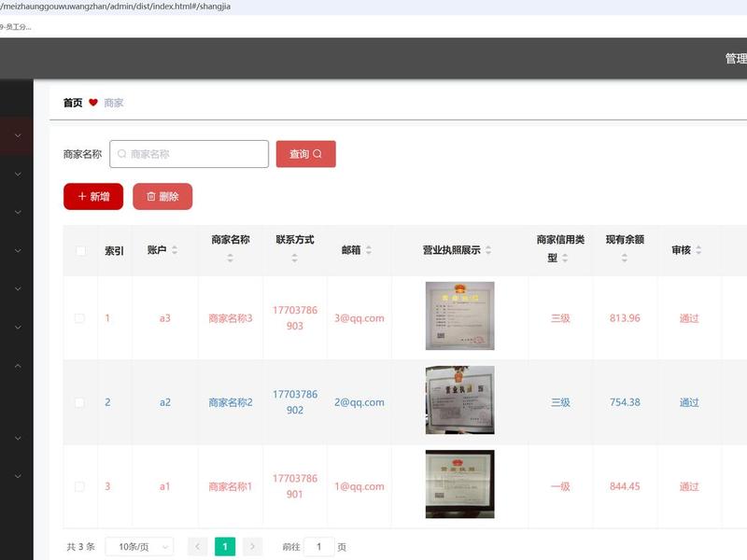The width and height of the screenshot is (747, 560).
Task: Toggle the select-all checkbox in table header
Action: [81, 250]
